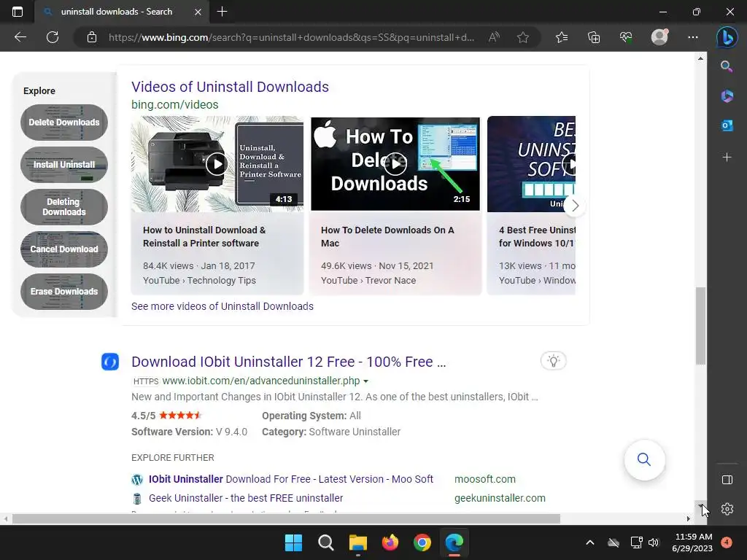Click the floating search button
The width and height of the screenshot is (747, 560).
point(644,459)
